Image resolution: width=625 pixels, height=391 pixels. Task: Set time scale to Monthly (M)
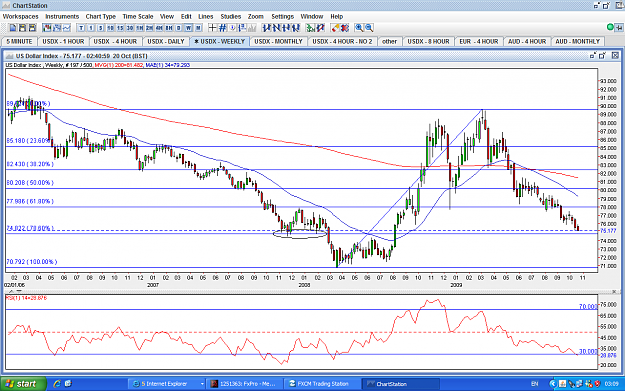coord(198,28)
